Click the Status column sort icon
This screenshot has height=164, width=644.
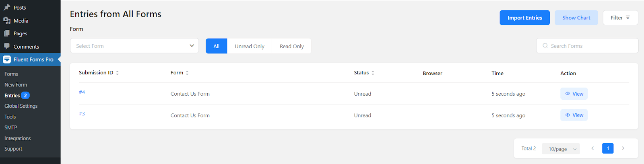(x=373, y=73)
